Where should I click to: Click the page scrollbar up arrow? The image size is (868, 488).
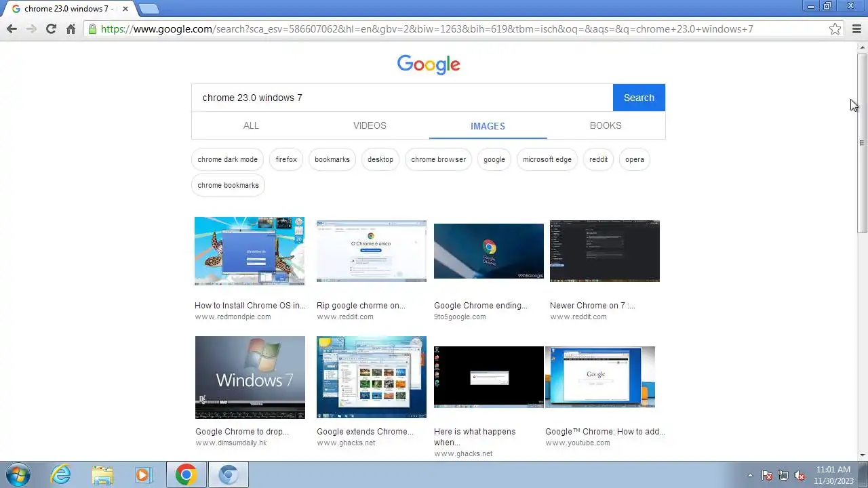[862, 47]
